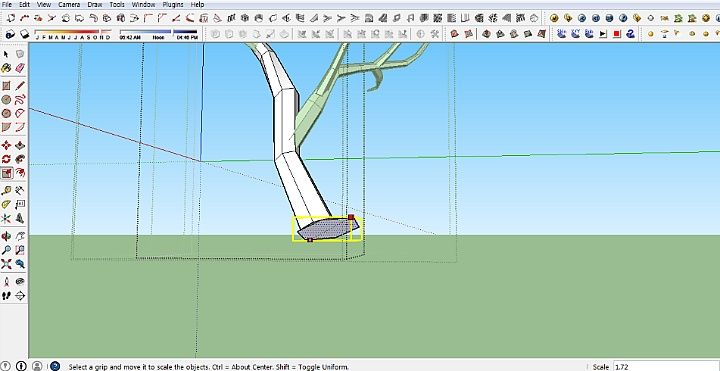Choose the Offset tool

point(20,173)
